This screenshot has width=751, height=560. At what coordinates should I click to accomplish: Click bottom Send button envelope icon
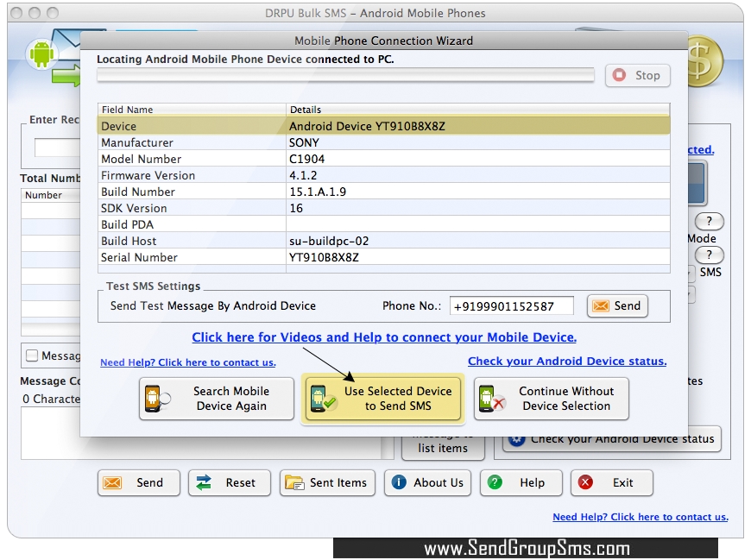(112, 482)
